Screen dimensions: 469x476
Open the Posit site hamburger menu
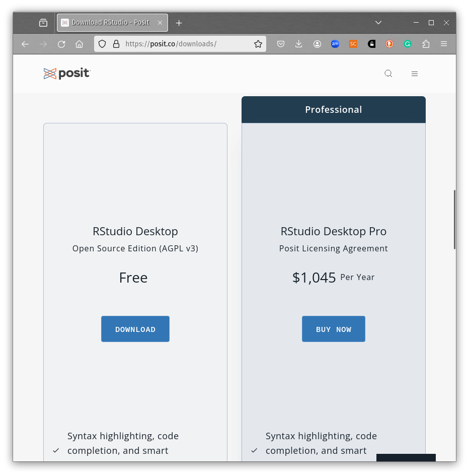click(x=415, y=74)
